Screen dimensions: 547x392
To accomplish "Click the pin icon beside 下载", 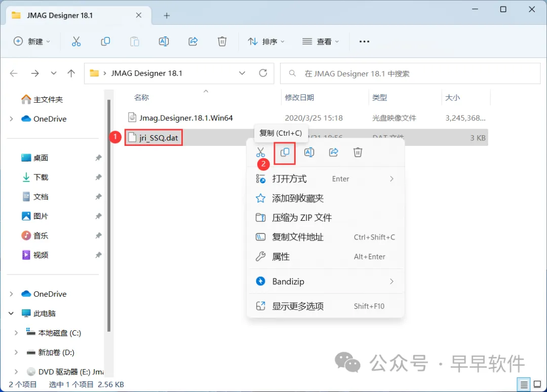I will (98, 177).
